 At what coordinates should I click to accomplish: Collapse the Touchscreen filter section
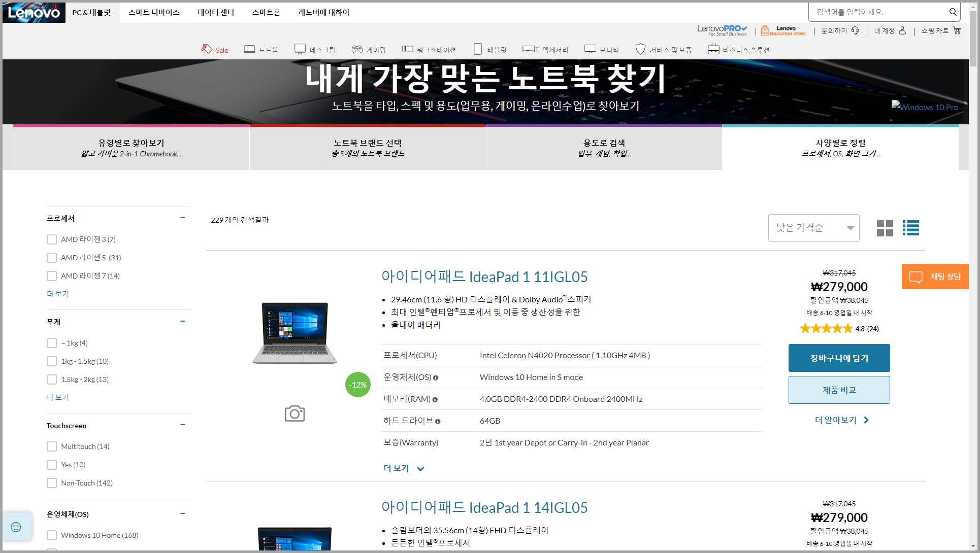183,425
